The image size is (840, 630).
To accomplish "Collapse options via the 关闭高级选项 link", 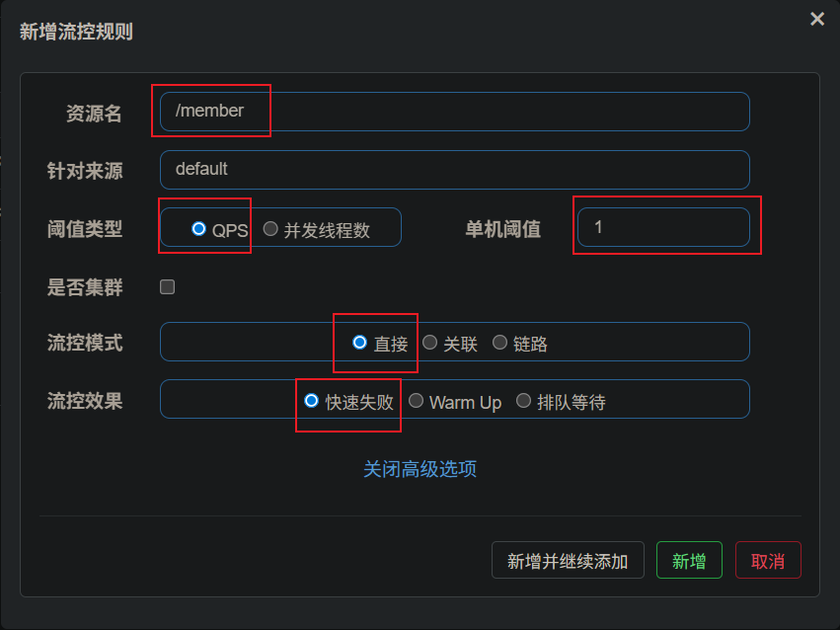I will tap(420, 469).
